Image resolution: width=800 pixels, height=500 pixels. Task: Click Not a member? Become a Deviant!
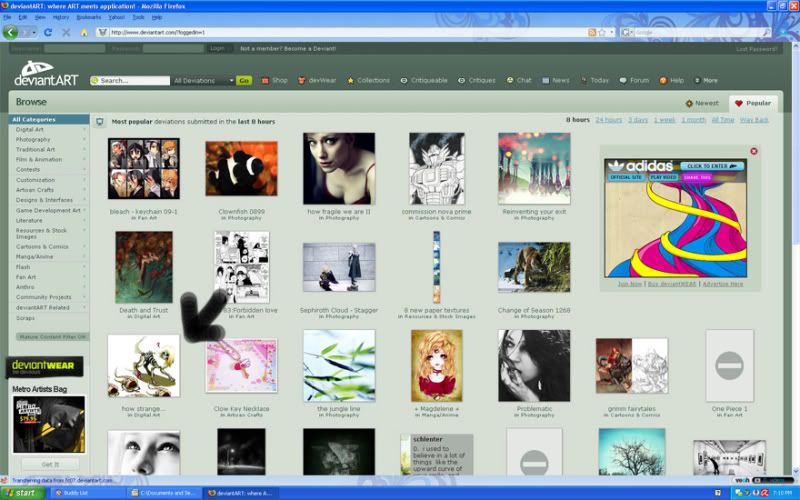(x=288, y=49)
